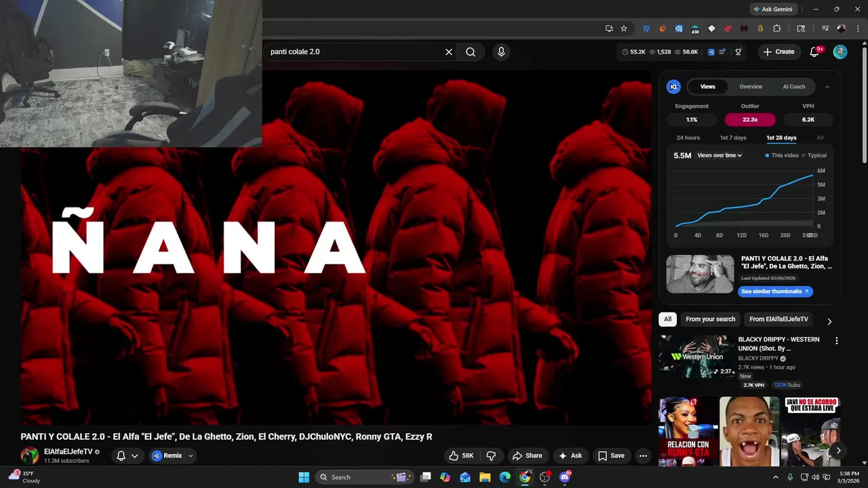
Task: Bookmark this page with the star icon
Action: pyautogui.click(x=624, y=28)
